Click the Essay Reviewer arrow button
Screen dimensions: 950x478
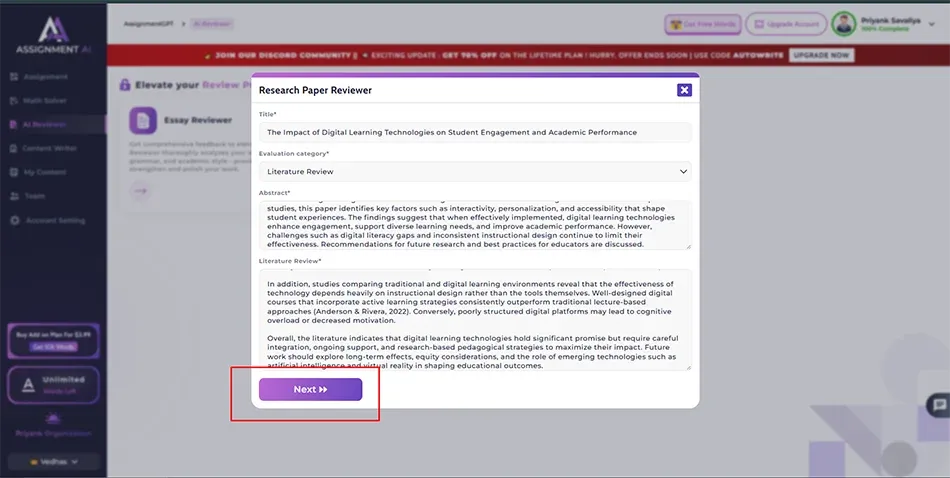pyautogui.click(x=141, y=191)
